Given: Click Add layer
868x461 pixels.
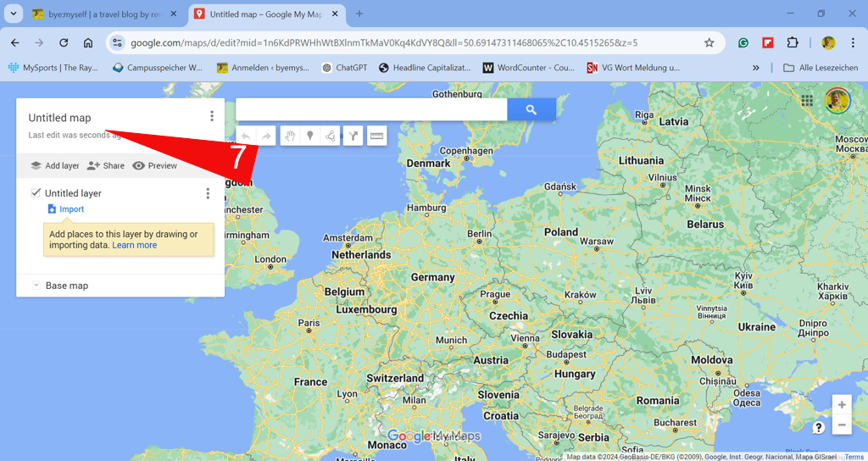Looking at the screenshot, I should pos(55,165).
